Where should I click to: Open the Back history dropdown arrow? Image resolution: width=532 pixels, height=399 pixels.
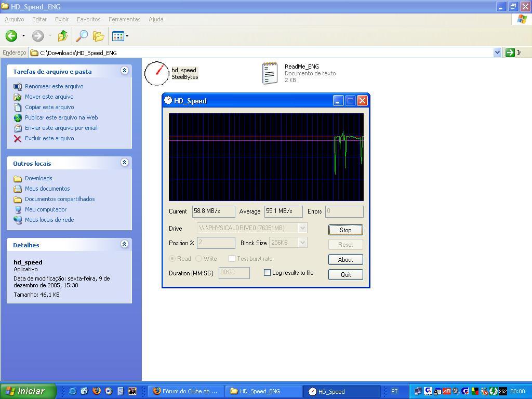click(x=23, y=36)
